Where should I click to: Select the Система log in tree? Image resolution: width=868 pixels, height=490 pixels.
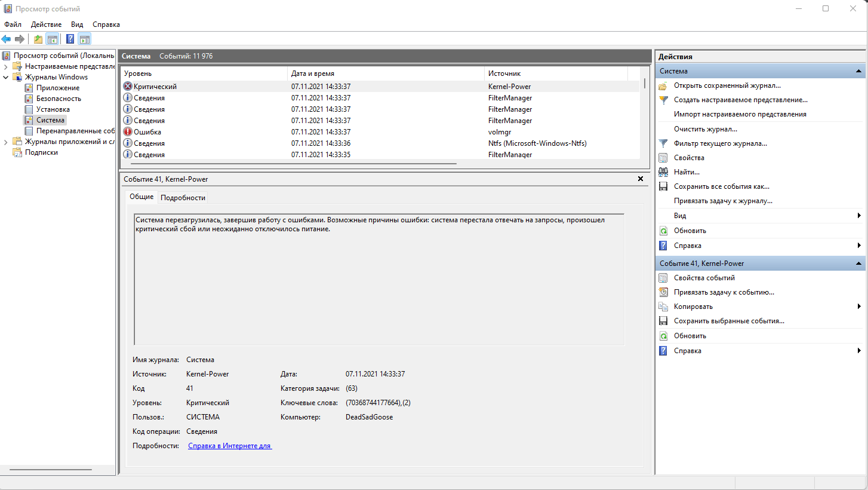[x=50, y=120]
